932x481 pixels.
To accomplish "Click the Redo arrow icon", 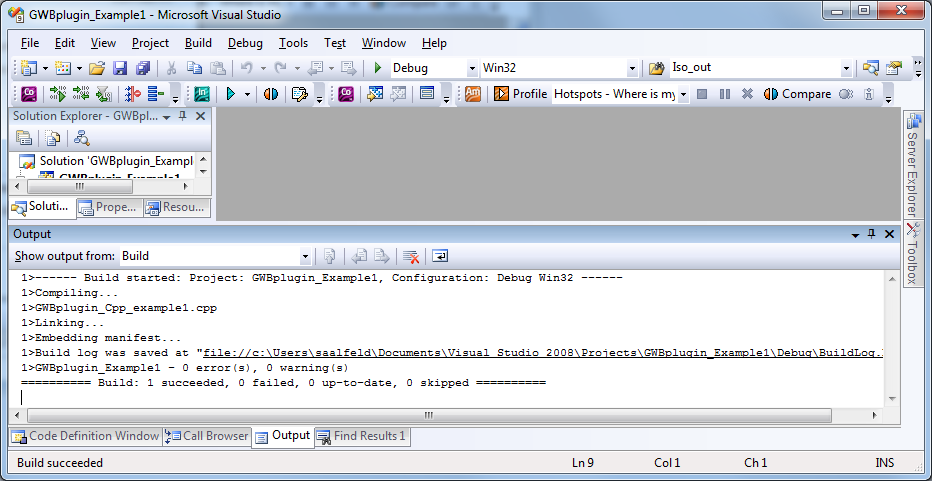I will (x=281, y=68).
